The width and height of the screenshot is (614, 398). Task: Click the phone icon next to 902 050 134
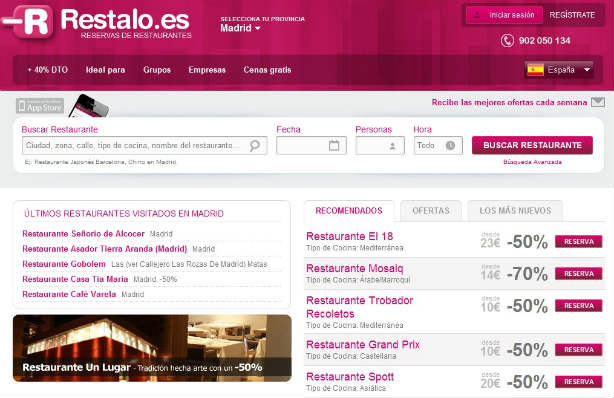[x=507, y=40]
